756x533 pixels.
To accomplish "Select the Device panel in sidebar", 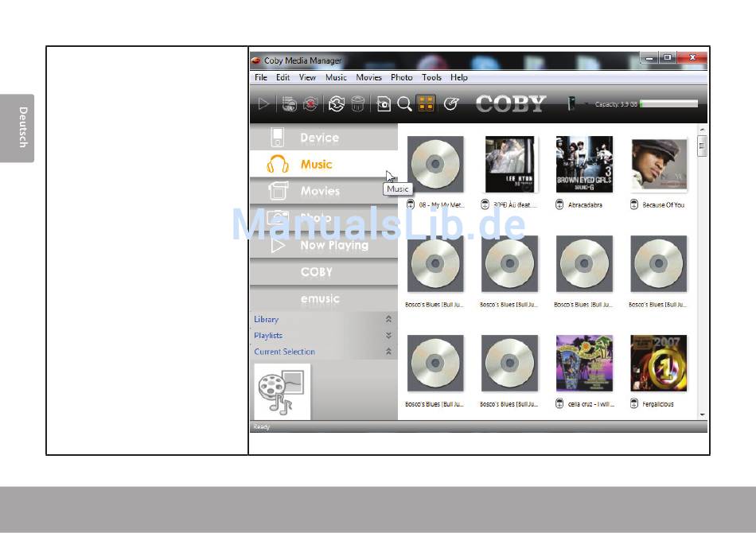I will (324, 138).
